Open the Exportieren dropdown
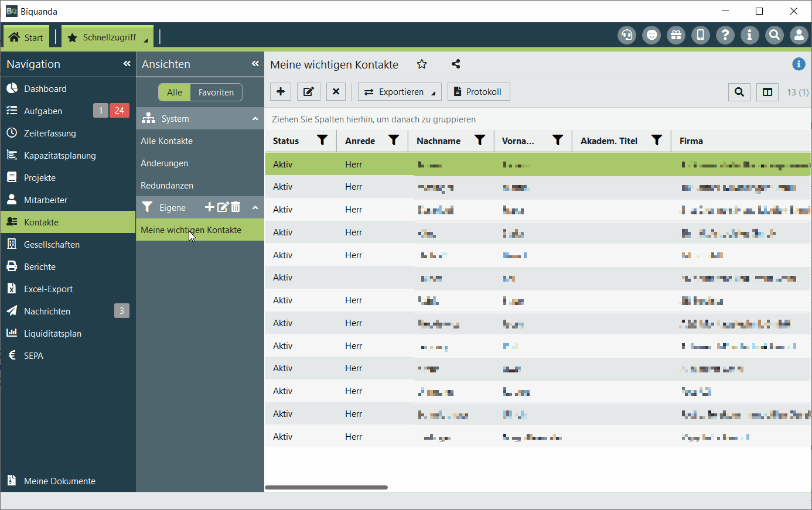812x510 pixels. tap(400, 92)
